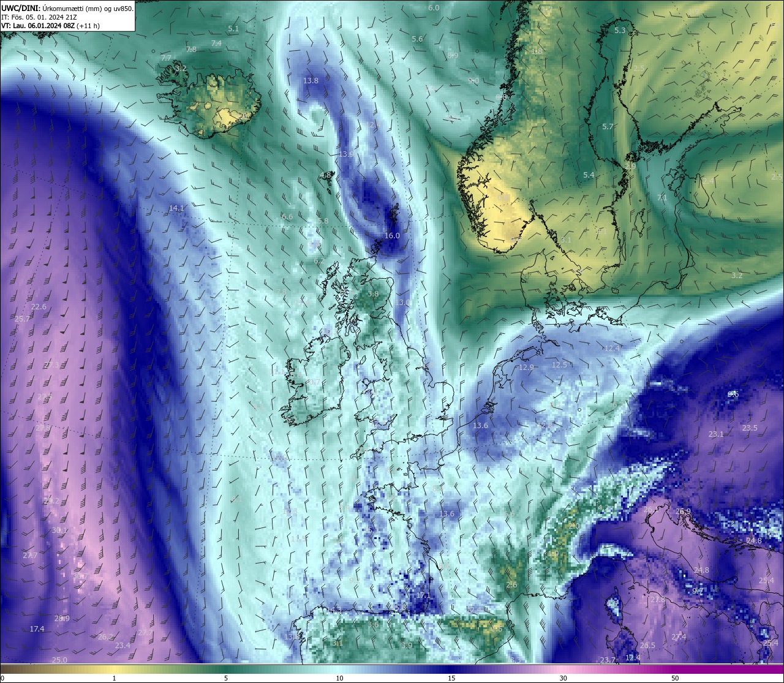Click the 5.3 value on the map

click(620, 31)
